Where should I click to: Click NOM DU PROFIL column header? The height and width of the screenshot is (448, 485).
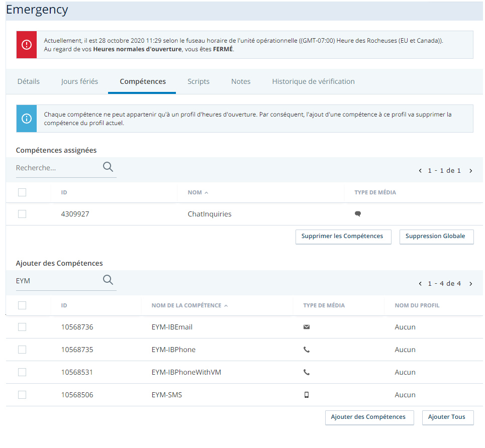click(x=417, y=305)
